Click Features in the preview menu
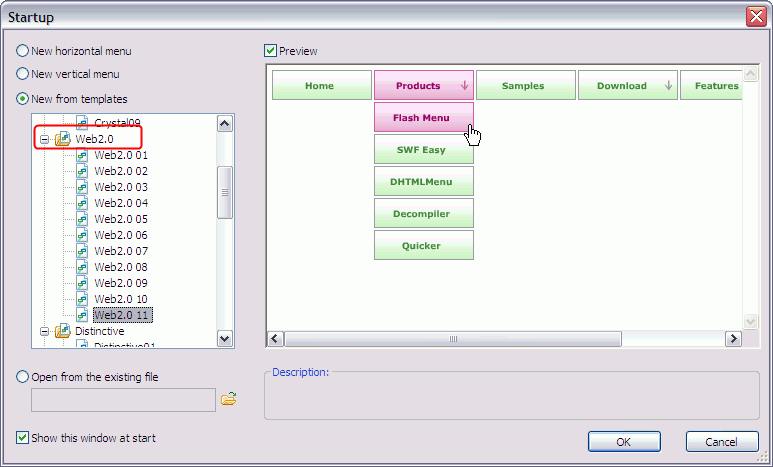The image size is (773, 467). pos(711,85)
